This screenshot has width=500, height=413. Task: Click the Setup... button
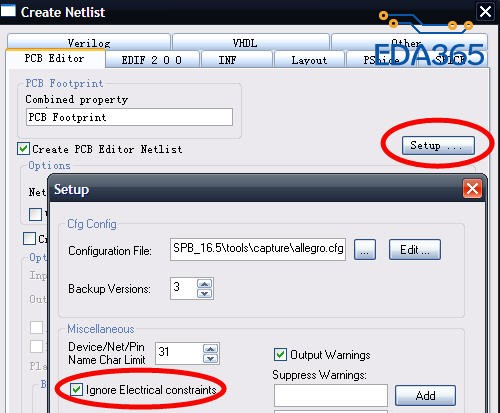point(438,146)
